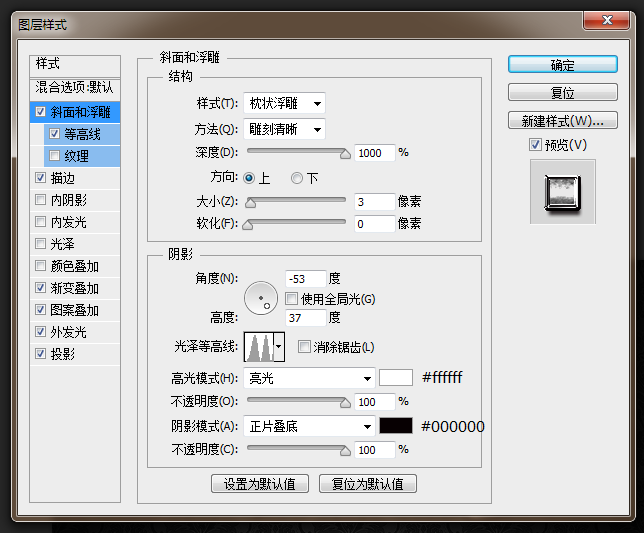Click the layer style preview thumbnail
Viewport: 644px width, 533px height.
(x=563, y=192)
